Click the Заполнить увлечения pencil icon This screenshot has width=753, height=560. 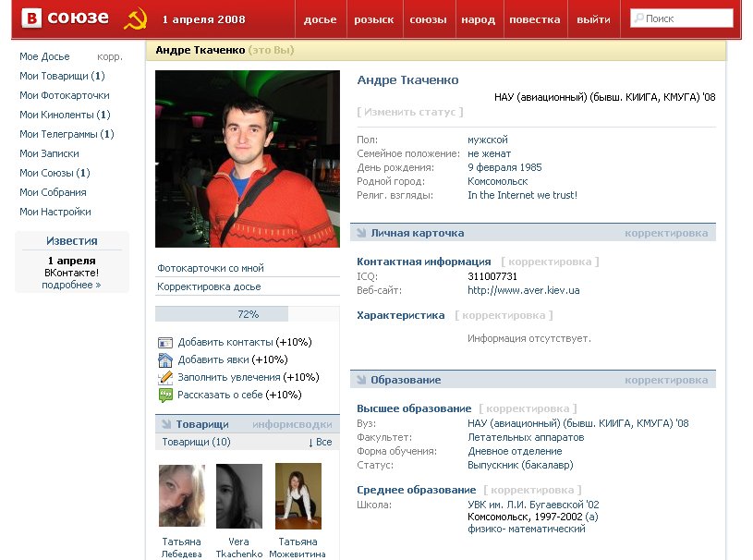tap(165, 378)
